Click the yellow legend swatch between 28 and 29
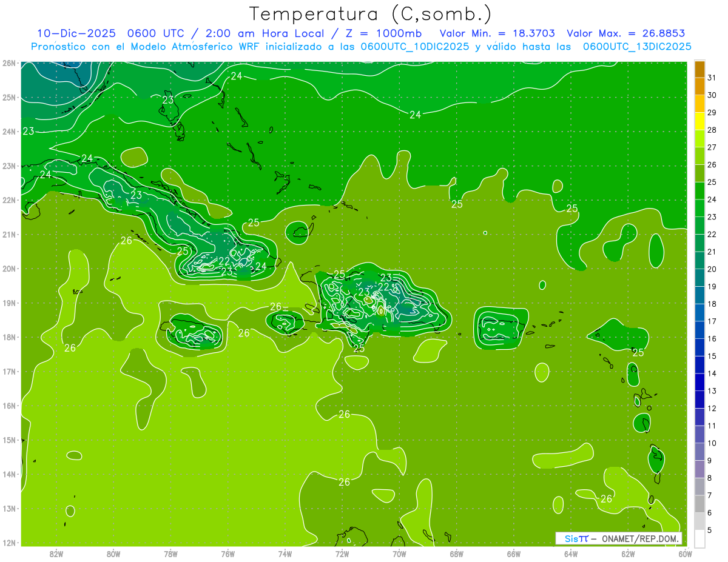This screenshot has width=728, height=562. click(x=700, y=121)
